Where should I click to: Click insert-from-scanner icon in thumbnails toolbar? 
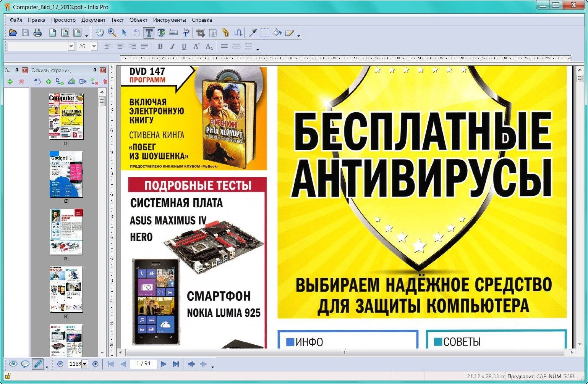pos(71,81)
